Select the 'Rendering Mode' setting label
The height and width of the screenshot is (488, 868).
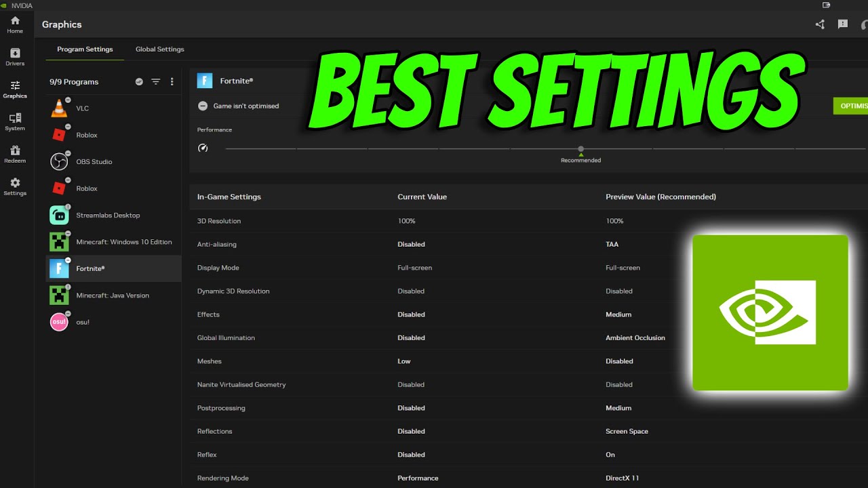click(x=223, y=478)
